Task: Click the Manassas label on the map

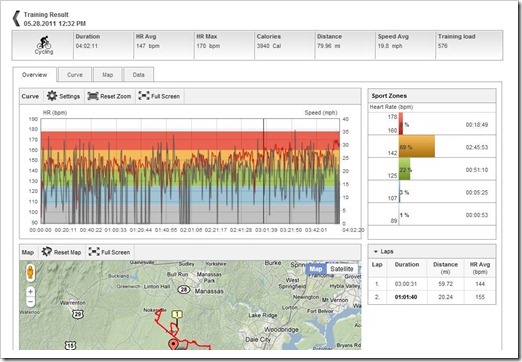Action: click(x=209, y=291)
